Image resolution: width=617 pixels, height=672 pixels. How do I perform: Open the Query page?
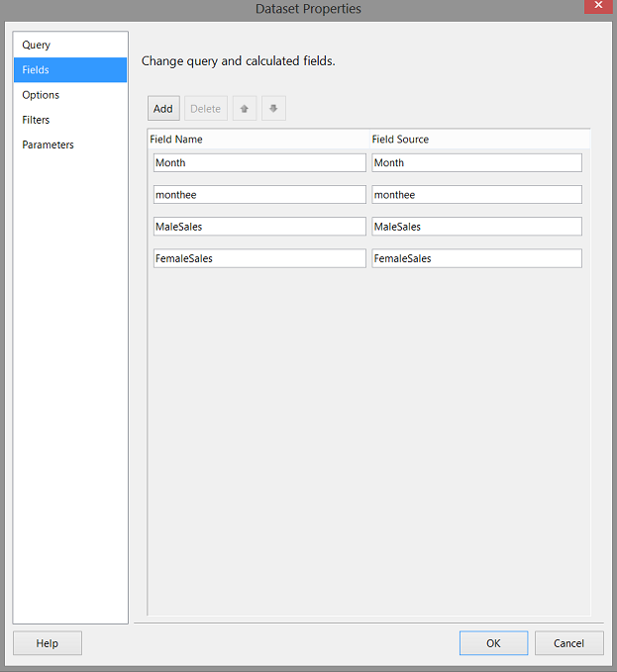click(x=37, y=46)
